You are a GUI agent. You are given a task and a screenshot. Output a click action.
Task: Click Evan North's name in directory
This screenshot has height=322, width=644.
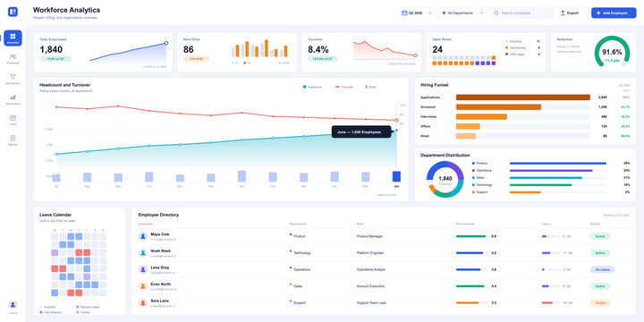tap(161, 284)
